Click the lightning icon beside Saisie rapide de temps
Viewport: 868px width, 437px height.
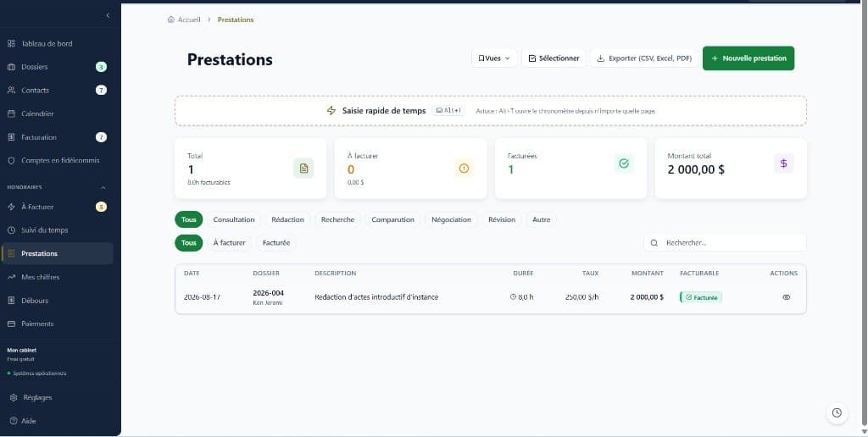[331, 111]
